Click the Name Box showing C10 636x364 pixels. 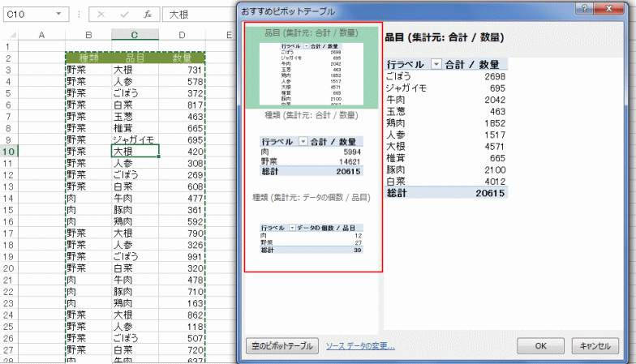coord(28,15)
